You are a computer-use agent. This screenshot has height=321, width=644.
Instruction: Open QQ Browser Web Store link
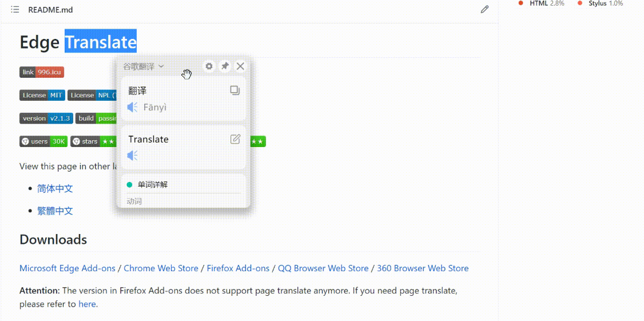[x=323, y=268]
